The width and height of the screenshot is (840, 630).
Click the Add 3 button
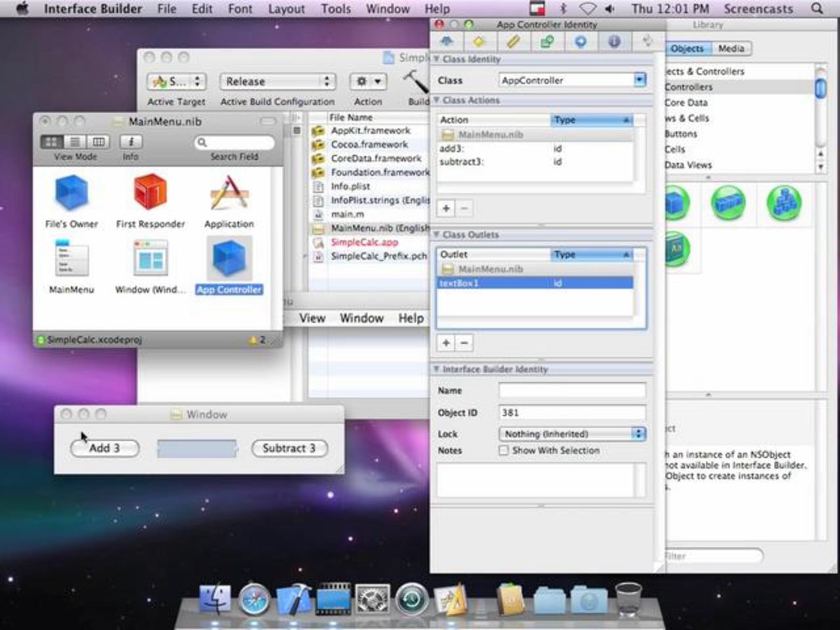coord(105,448)
